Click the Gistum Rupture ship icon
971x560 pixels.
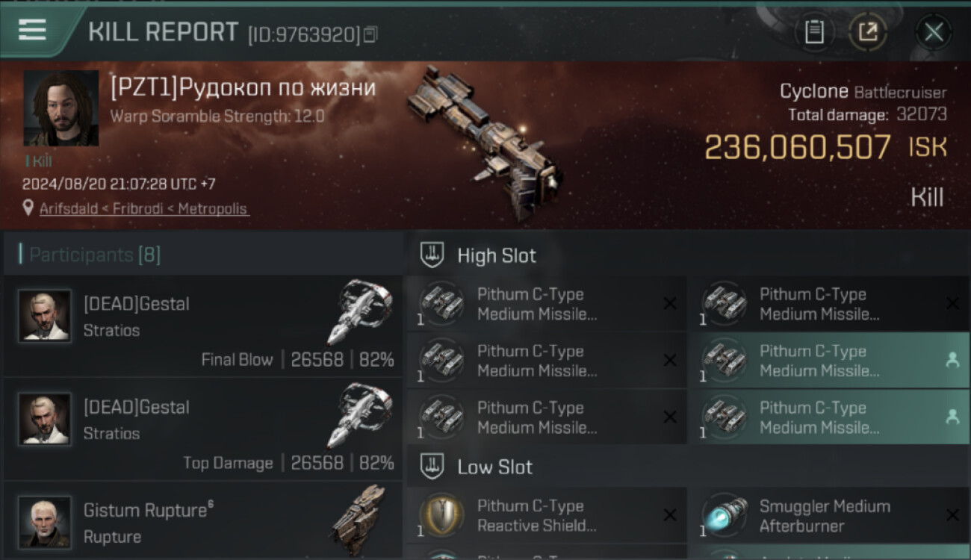[357, 519]
